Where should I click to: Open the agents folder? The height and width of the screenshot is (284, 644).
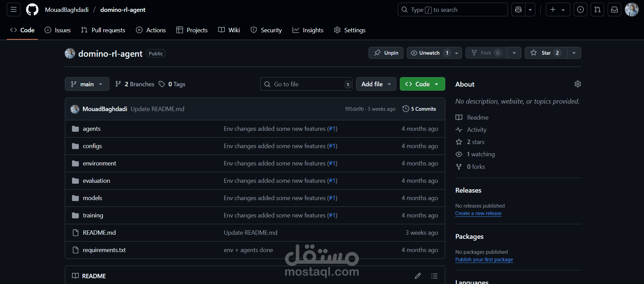[92, 129]
